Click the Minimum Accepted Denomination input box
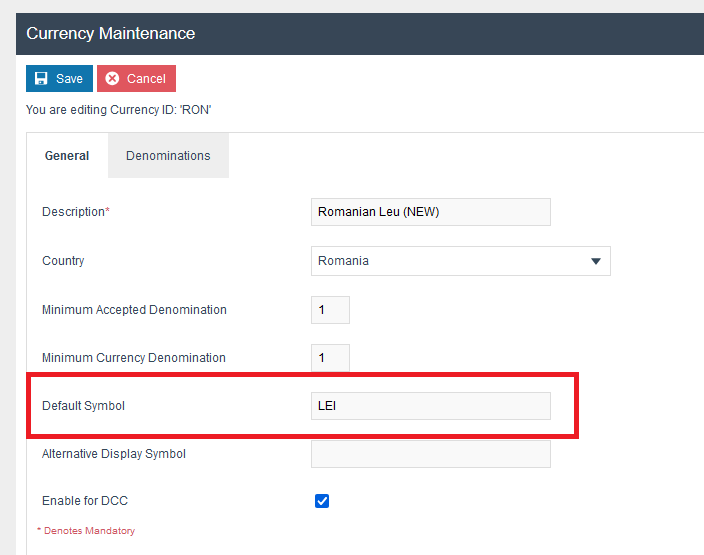The width and height of the screenshot is (704, 555). coord(330,310)
